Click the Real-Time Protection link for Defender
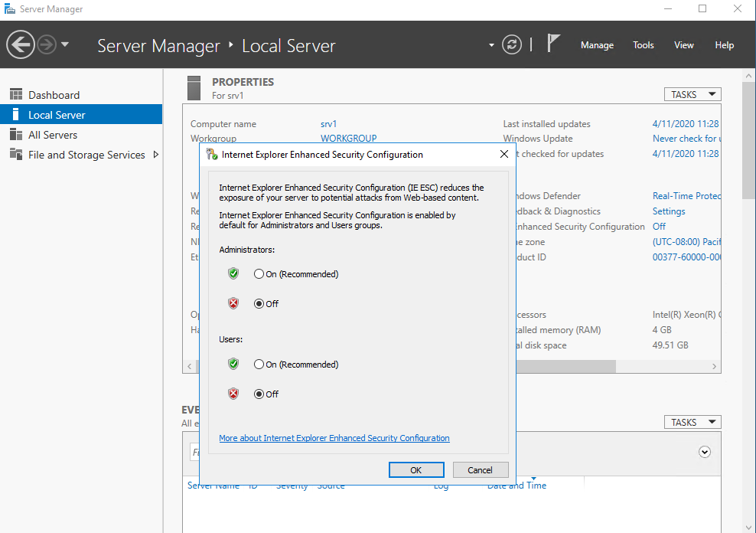This screenshot has width=756, height=533. click(686, 196)
